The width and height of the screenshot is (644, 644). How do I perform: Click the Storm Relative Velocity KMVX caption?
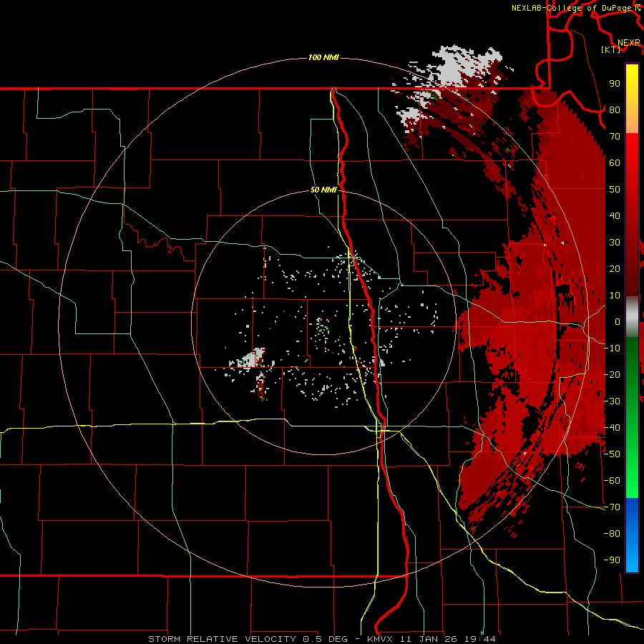pos(322,639)
